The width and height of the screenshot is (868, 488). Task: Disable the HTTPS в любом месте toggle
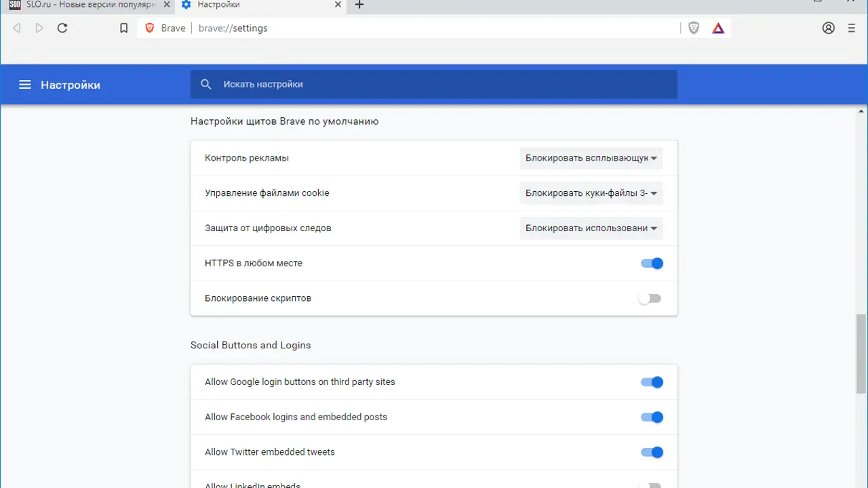point(651,264)
